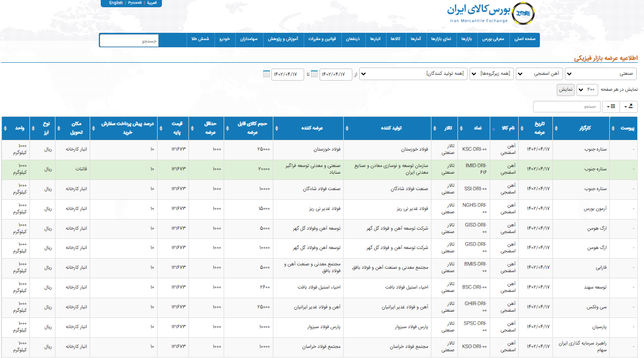Click the start date input field
644x358 pixels.
tap(336, 74)
